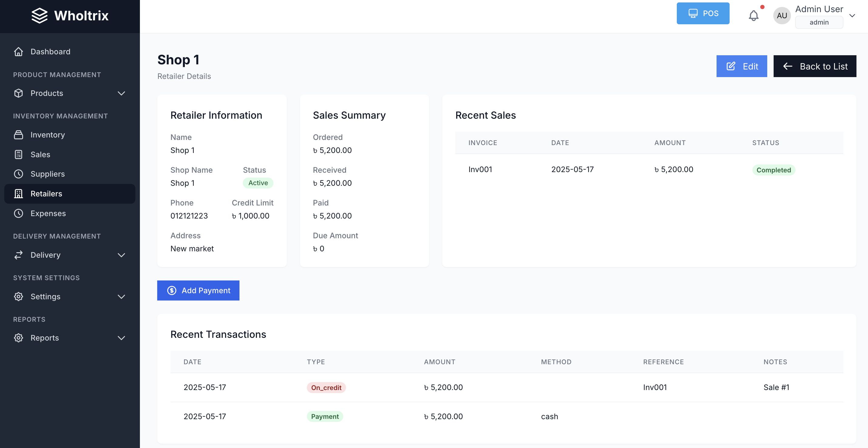Click the Inventory box icon in sidebar
Screen dimensions: 868x448
click(x=19, y=135)
